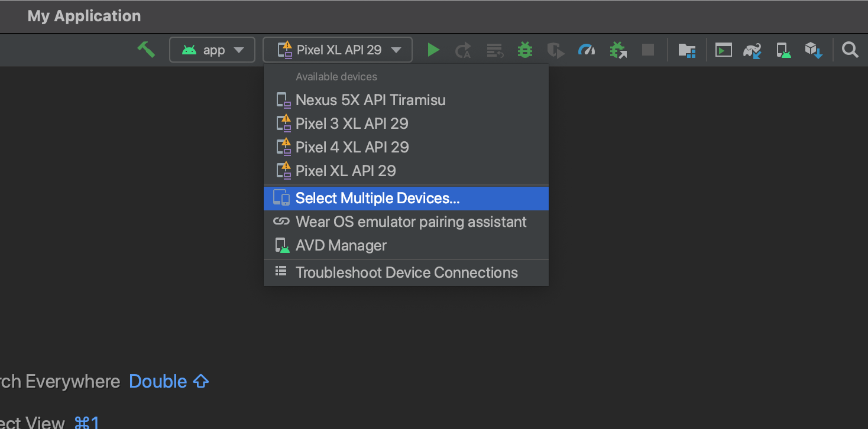868x429 pixels.
Task: Click Troubleshoot Device Connections entry
Action: point(406,272)
